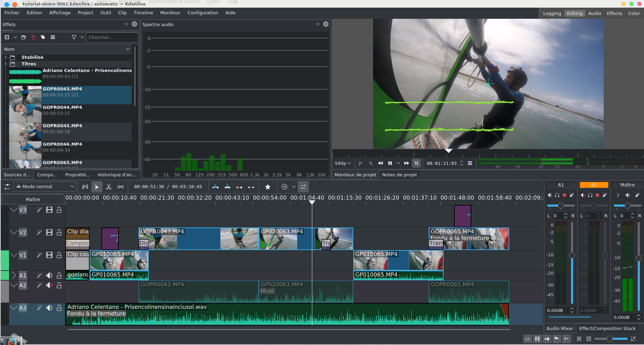This screenshot has height=345, width=644.
Task: Open the Moniteur menu
Action: tap(170, 13)
